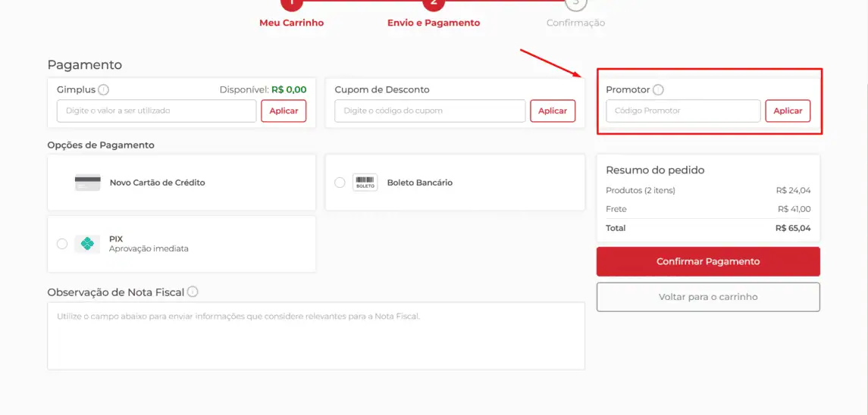
Task: Click the Frete value R$ 41,00
Action: coord(794,209)
